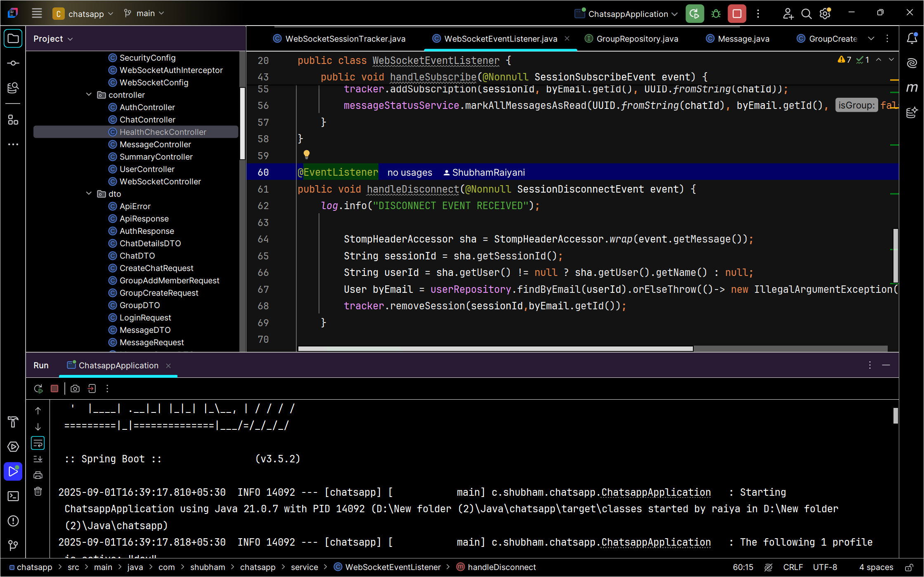The width and height of the screenshot is (924, 577).
Task: Toggle the Run tool window button
Action: point(13,471)
